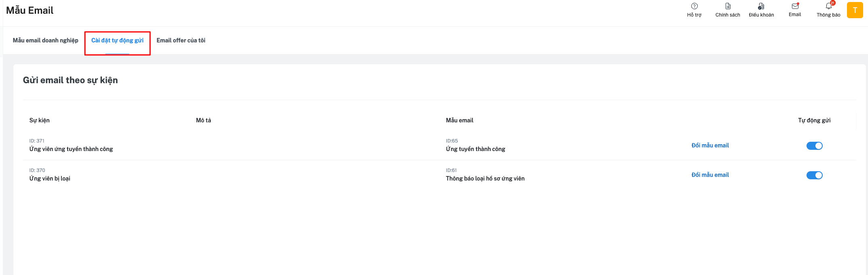This screenshot has height=275, width=868.
Task: Open the Hỗ trợ help icon
Action: 694,6
